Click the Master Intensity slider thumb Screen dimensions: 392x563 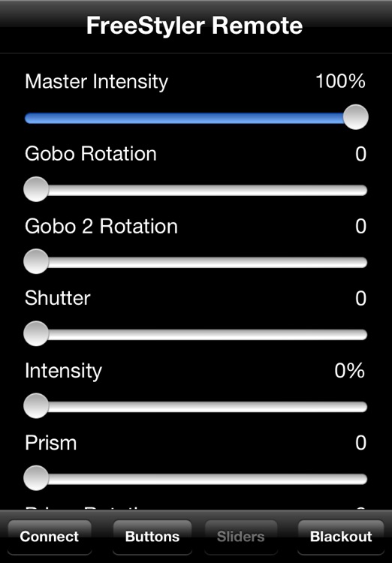pyautogui.click(x=356, y=117)
